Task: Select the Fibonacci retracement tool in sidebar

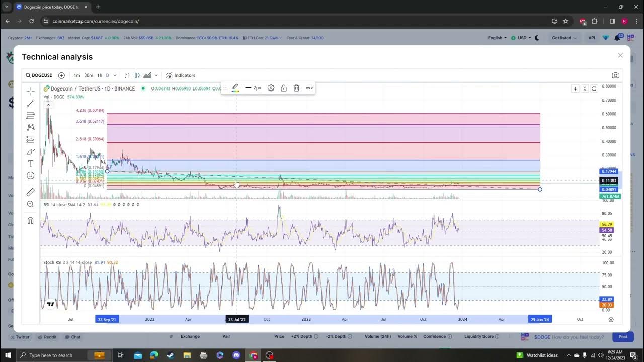Action: pyautogui.click(x=31, y=115)
